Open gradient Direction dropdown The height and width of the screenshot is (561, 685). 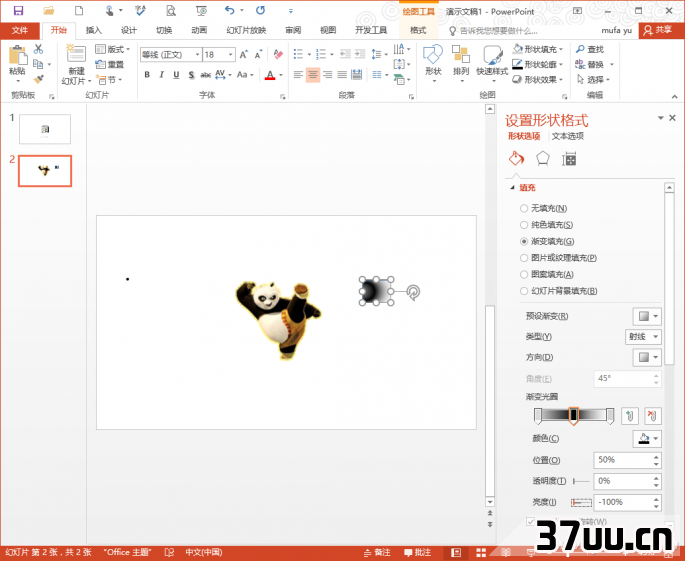coord(647,357)
